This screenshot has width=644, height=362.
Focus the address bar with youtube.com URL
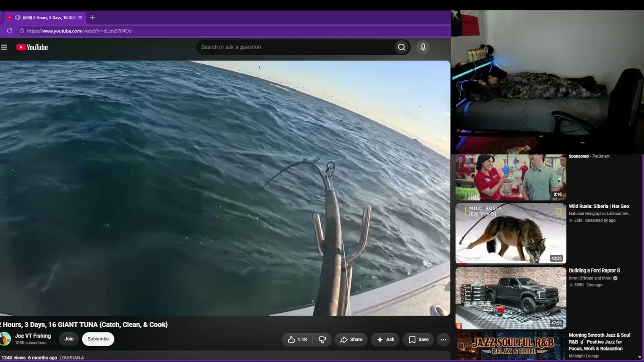[79, 31]
